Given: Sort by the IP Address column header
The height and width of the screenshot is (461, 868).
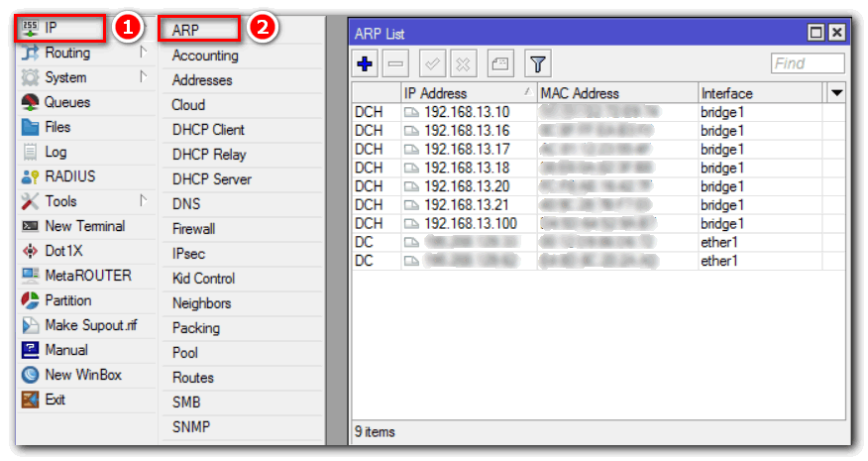Looking at the screenshot, I should pyautogui.click(x=469, y=93).
